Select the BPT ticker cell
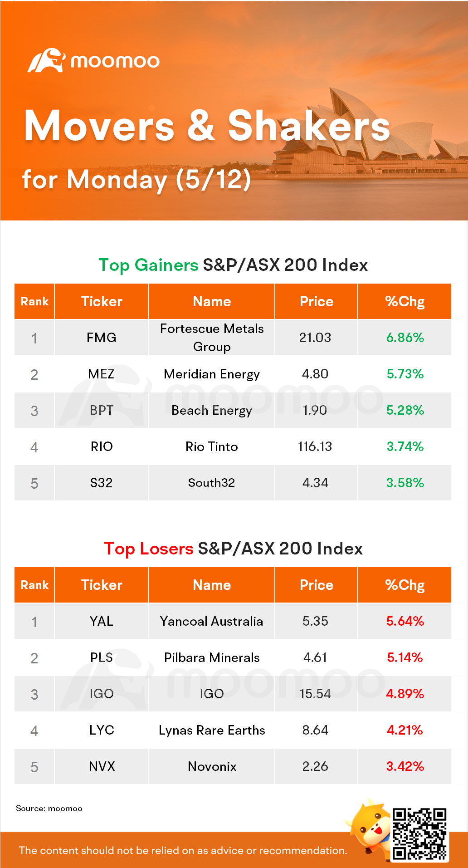 click(x=102, y=410)
